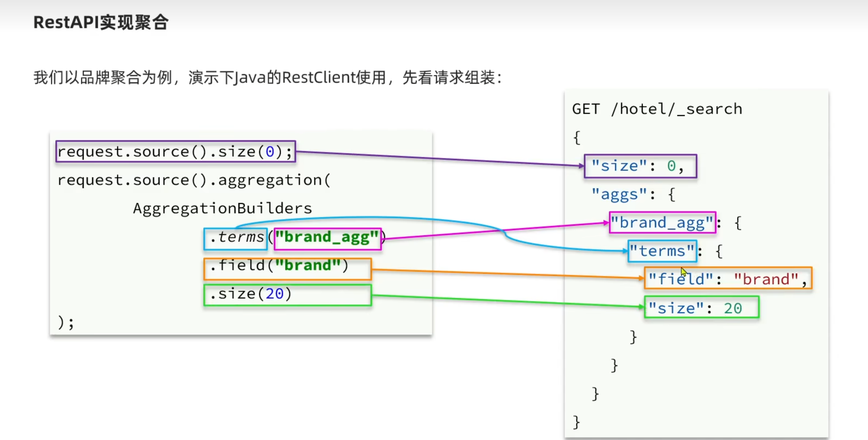868x440 pixels.
Task: Click the request.source().aggregation( code line
Action: click(194, 180)
